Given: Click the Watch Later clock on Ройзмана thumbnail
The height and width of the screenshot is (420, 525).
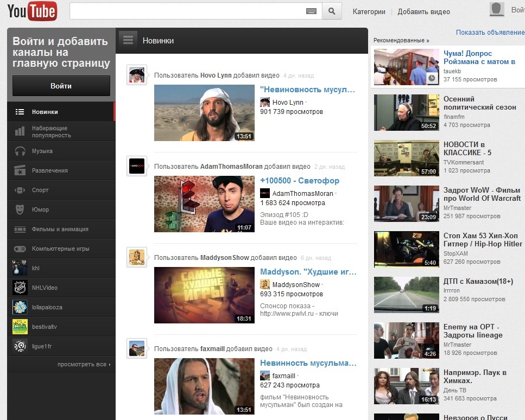Looking at the screenshot, I should 432,78.
